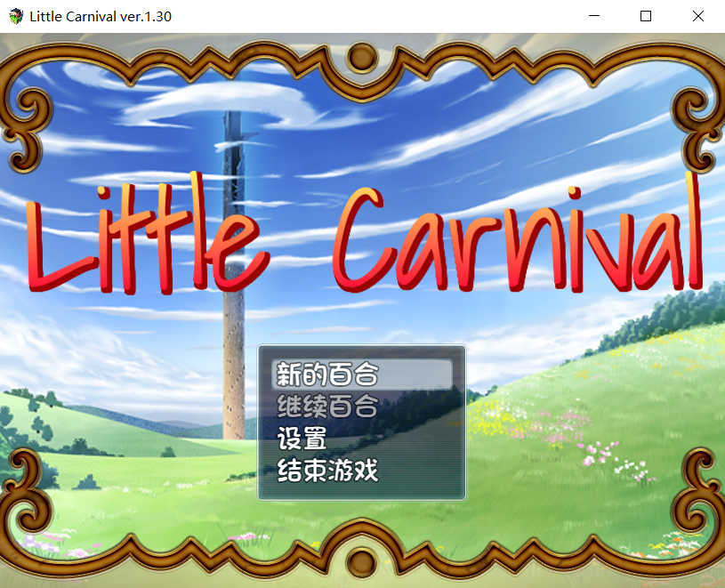Image resolution: width=725 pixels, height=588 pixels.
Task: Choose 结束游戏 to quit the game
Action: [361, 471]
